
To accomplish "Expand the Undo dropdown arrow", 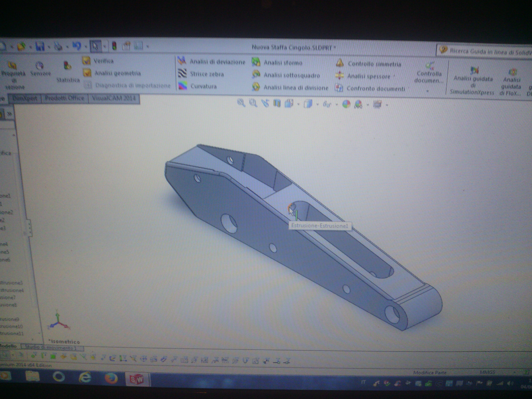I will [86, 47].
